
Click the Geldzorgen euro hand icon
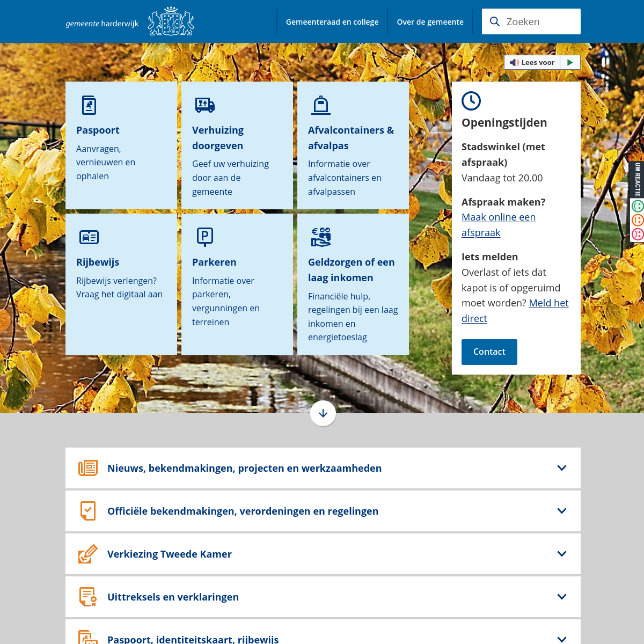321,237
